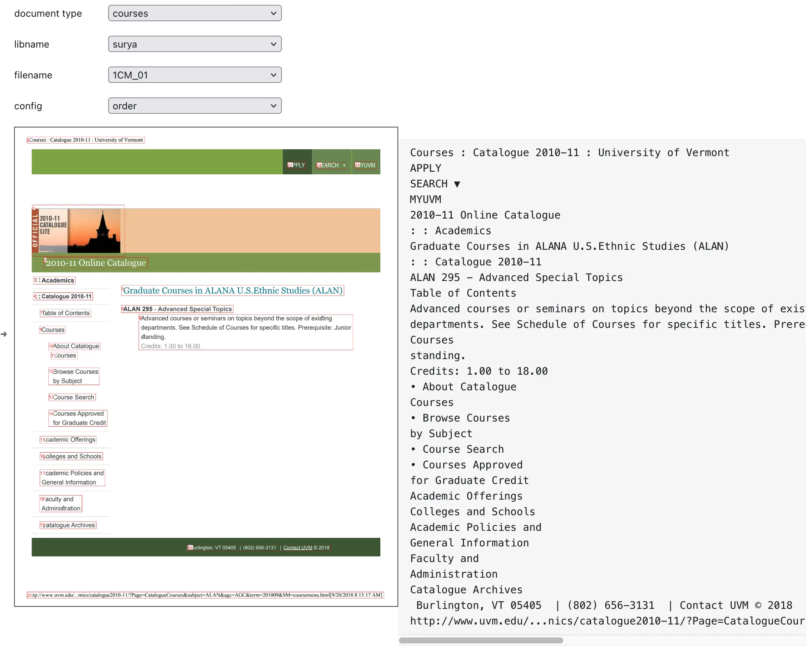Open the libname dropdown showing surya
The width and height of the screenshot is (812, 649).
pyautogui.click(x=195, y=44)
